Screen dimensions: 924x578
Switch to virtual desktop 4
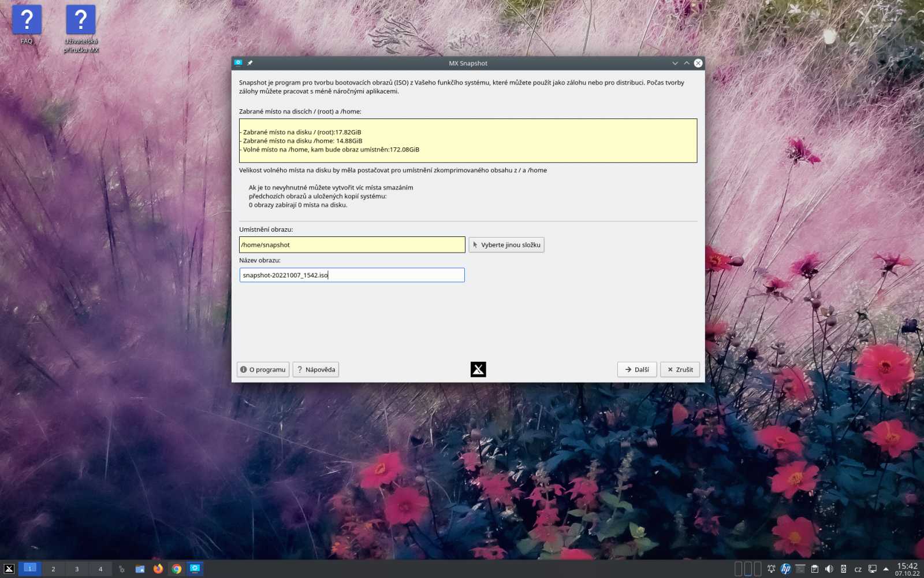click(100, 569)
